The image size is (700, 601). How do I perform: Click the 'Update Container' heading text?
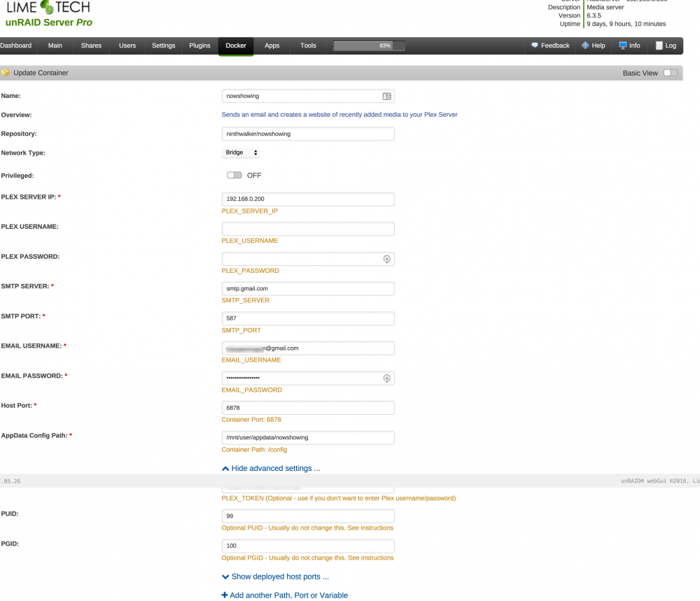pyautogui.click(x=41, y=73)
